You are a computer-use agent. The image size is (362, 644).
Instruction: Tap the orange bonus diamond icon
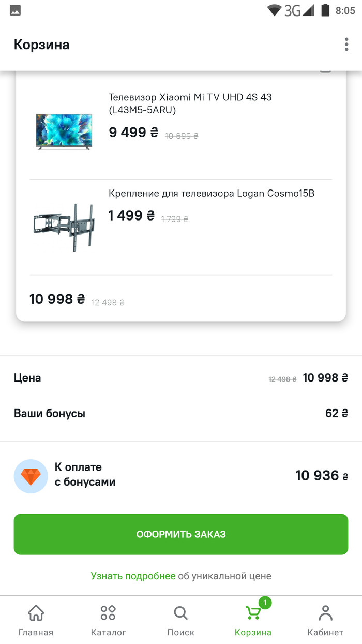[x=31, y=476]
